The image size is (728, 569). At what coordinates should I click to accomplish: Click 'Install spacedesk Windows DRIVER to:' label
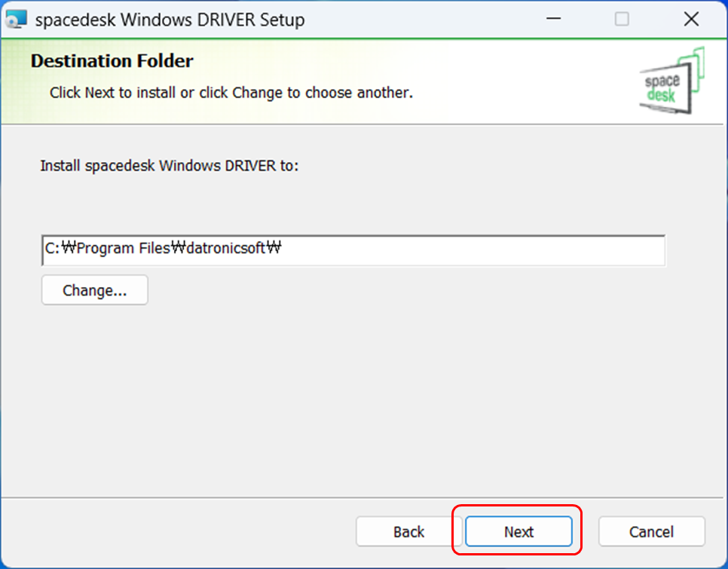pyautogui.click(x=170, y=166)
